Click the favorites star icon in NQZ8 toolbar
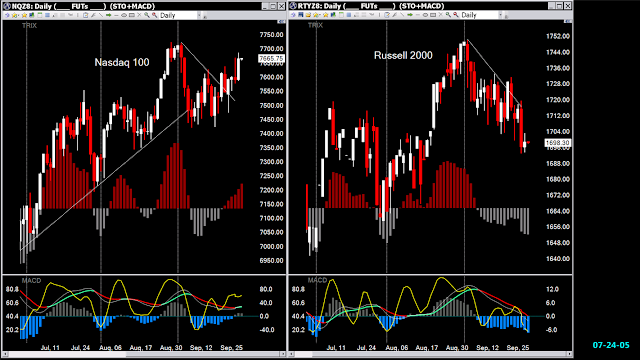 click(x=24, y=15)
